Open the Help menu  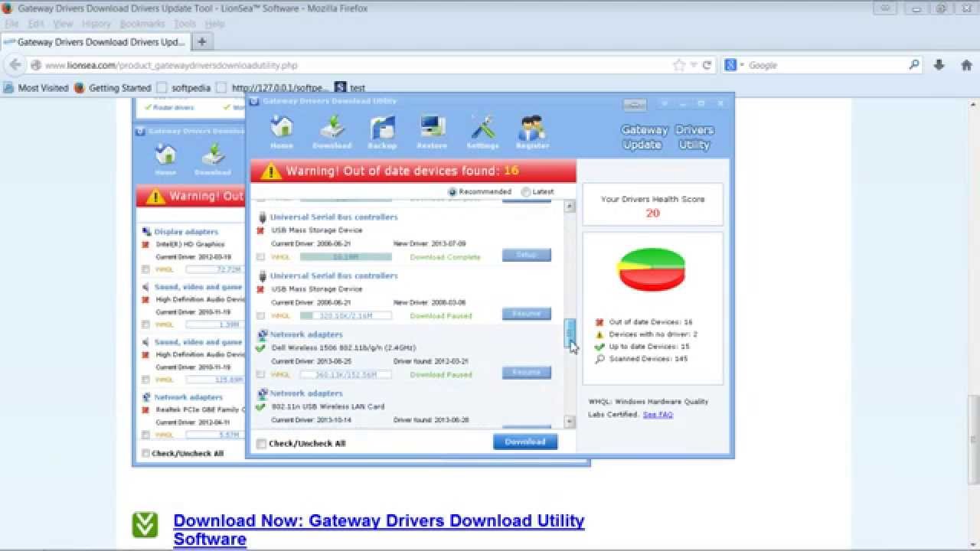click(214, 24)
